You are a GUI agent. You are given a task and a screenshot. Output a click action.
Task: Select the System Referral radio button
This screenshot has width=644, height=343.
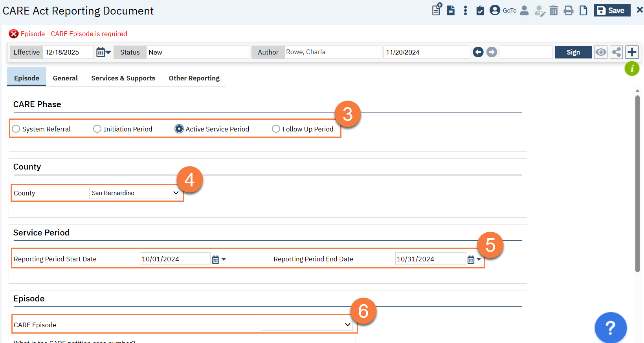(x=16, y=129)
